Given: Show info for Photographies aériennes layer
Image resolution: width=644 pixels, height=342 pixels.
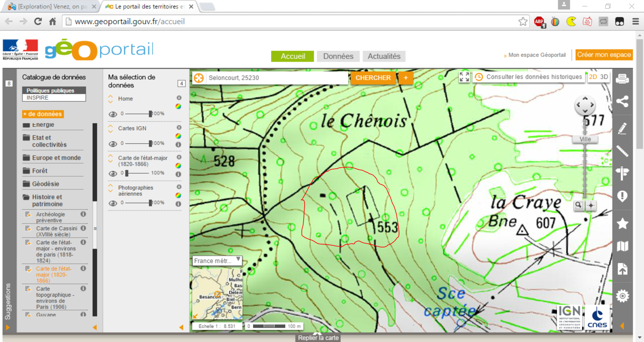Looking at the screenshot, I should coord(178,204).
